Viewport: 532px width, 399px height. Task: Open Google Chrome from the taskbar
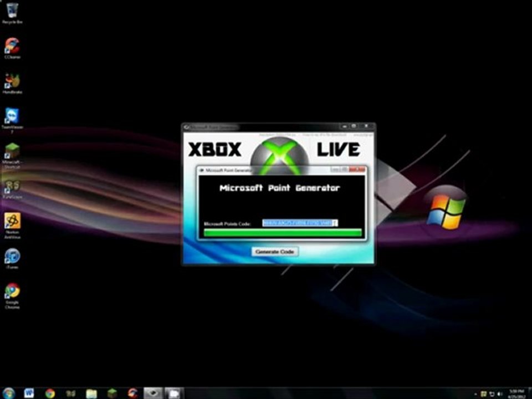(50, 393)
